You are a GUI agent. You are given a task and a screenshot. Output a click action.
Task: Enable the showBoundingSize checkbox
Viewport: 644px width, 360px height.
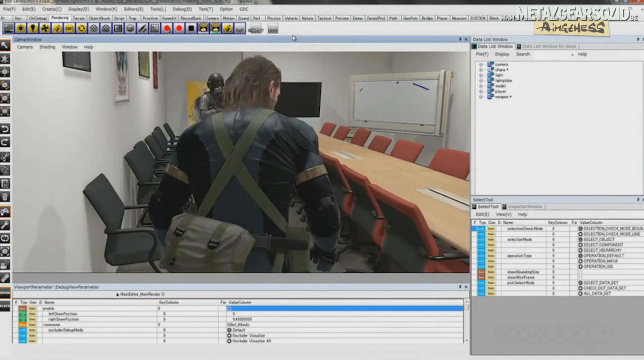tap(581, 272)
